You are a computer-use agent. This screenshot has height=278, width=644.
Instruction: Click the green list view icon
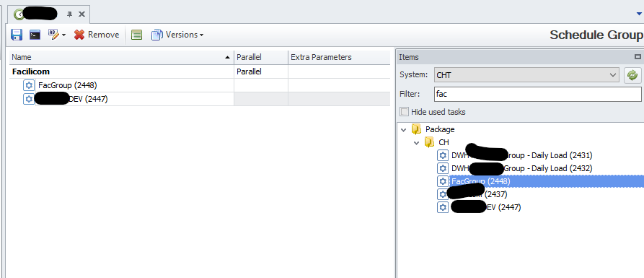[137, 35]
